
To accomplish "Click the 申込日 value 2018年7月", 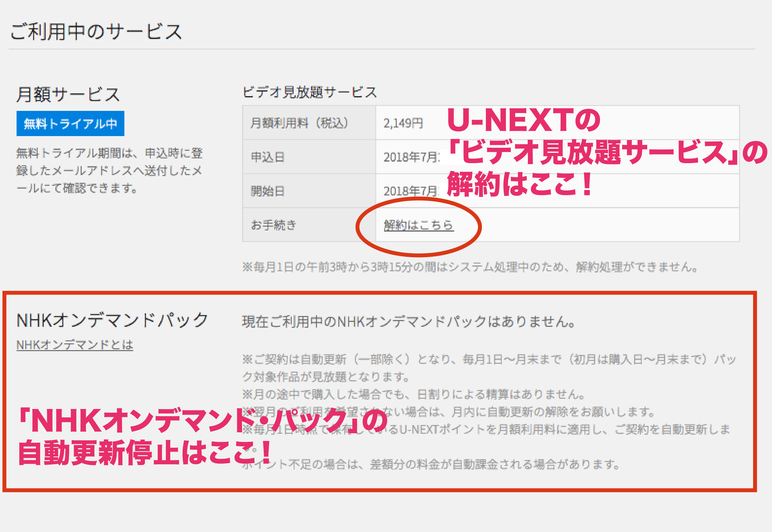I will tap(411, 157).
